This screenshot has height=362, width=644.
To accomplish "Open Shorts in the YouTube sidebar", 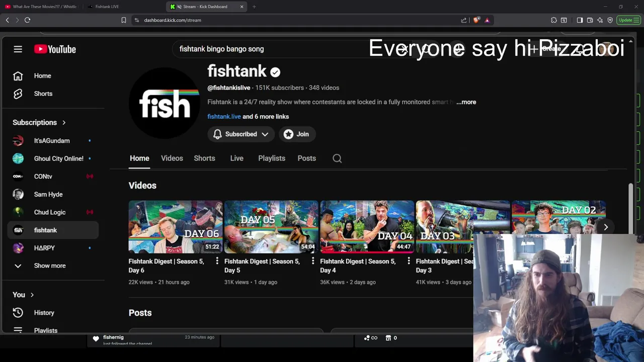I will tap(53, 94).
